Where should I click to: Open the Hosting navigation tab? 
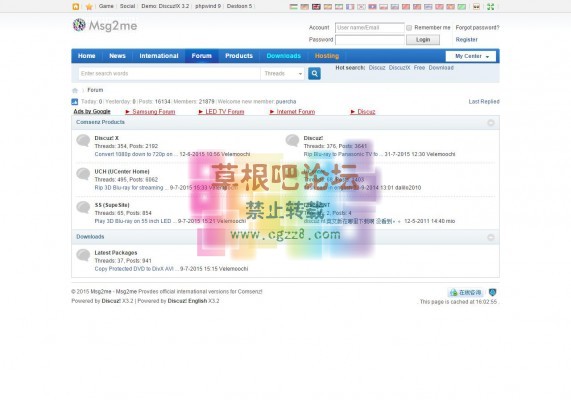(x=327, y=56)
